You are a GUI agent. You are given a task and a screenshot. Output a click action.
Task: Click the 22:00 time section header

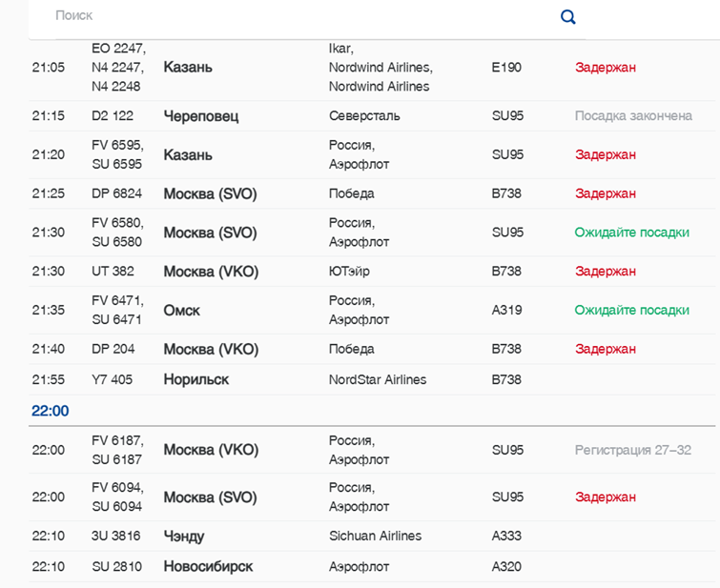point(50,411)
